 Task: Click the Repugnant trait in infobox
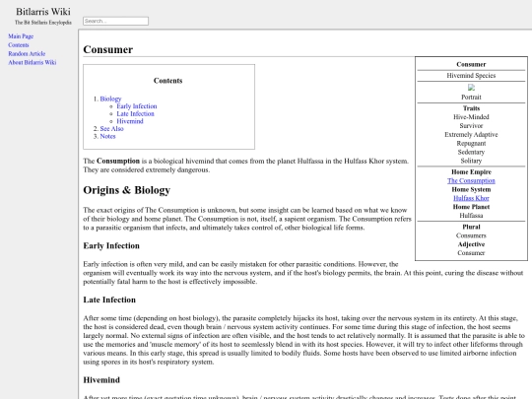[471, 144]
